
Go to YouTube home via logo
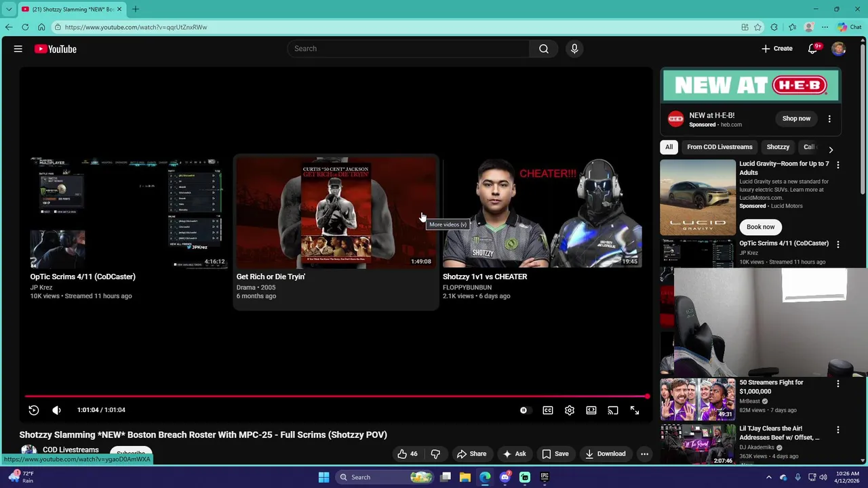tap(56, 49)
